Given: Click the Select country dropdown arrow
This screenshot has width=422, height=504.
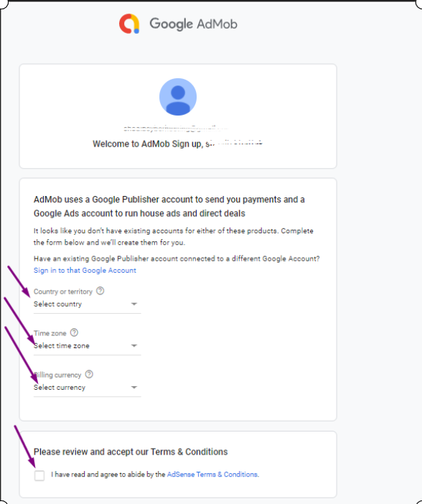Looking at the screenshot, I should [134, 304].
